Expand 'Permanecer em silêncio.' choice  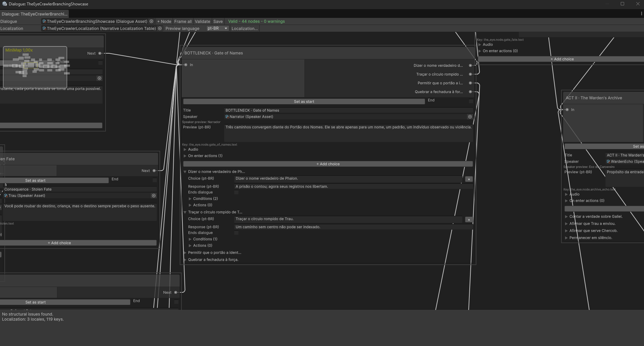tap(566, 238)
